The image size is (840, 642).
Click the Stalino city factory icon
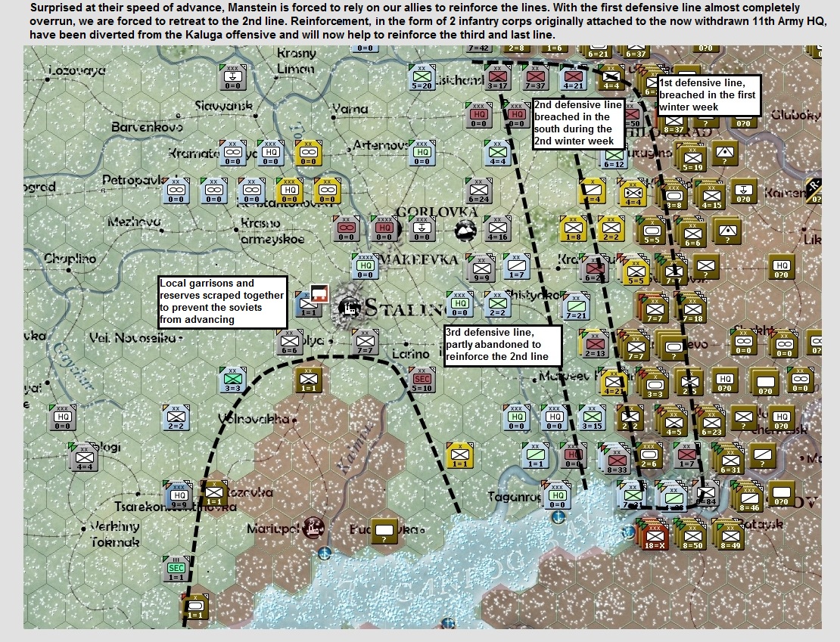click(348, 309)
